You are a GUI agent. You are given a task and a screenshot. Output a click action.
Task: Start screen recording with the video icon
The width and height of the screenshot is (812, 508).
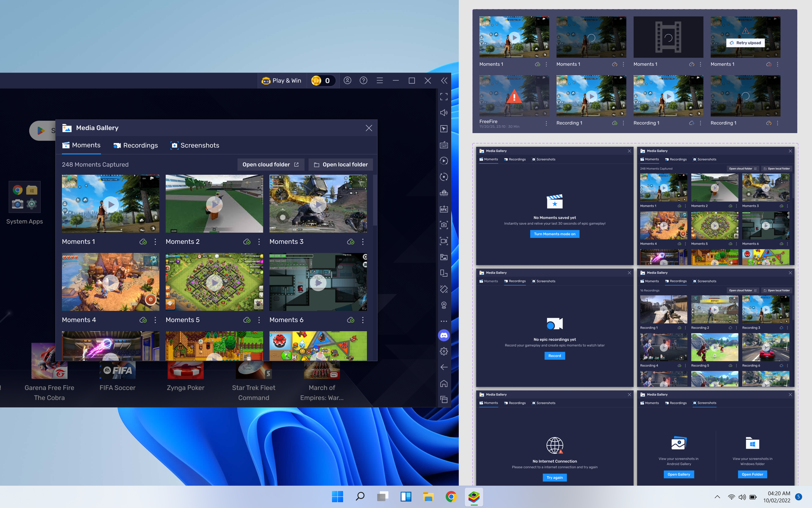tap(444, 241)
